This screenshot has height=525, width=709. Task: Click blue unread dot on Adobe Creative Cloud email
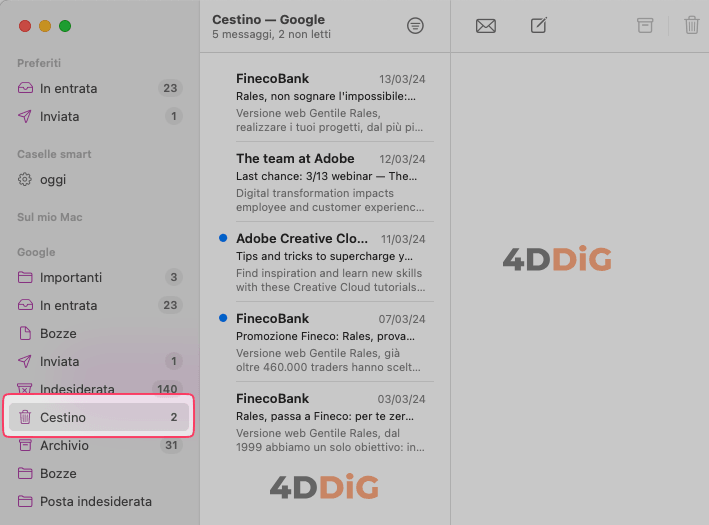[223, 238]
